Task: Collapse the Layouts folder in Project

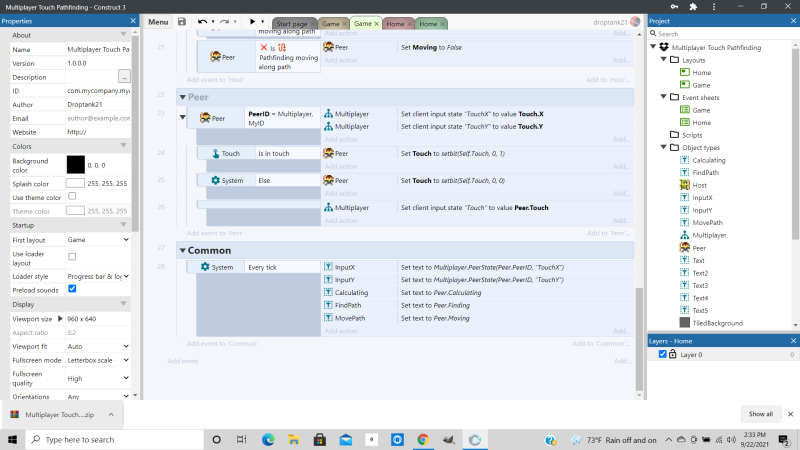Action: 664,60
